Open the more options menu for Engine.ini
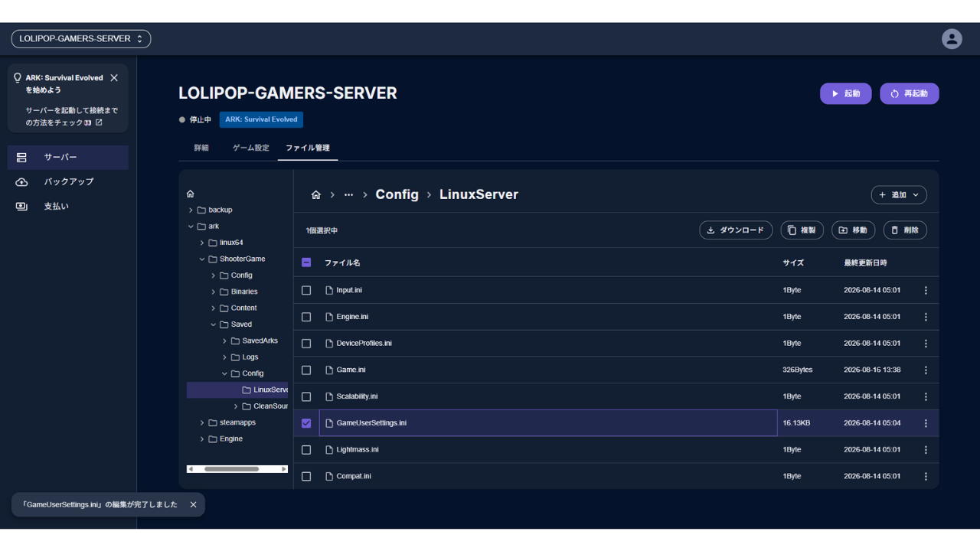 (926, 317)
